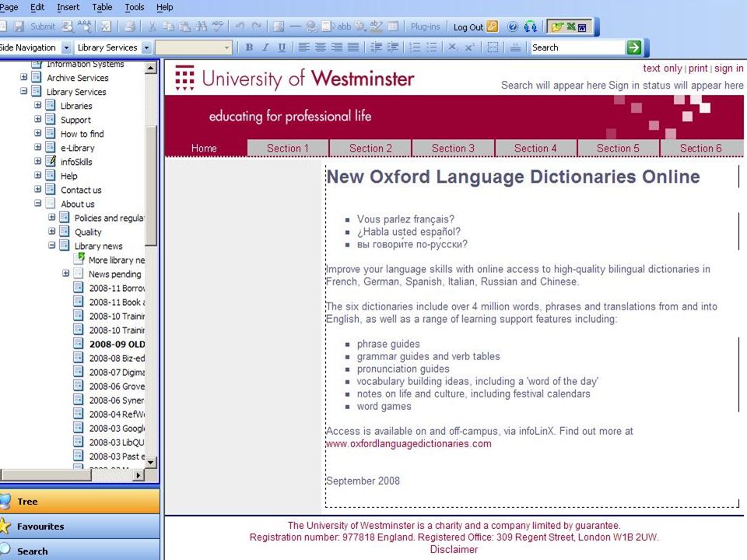Click the Word icon in the toolbar
The image size is (747, 560).
[582, 27]
